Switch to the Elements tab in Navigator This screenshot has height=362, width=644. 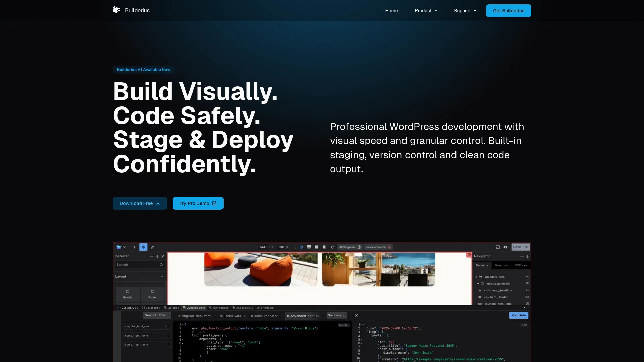[482, 265]
